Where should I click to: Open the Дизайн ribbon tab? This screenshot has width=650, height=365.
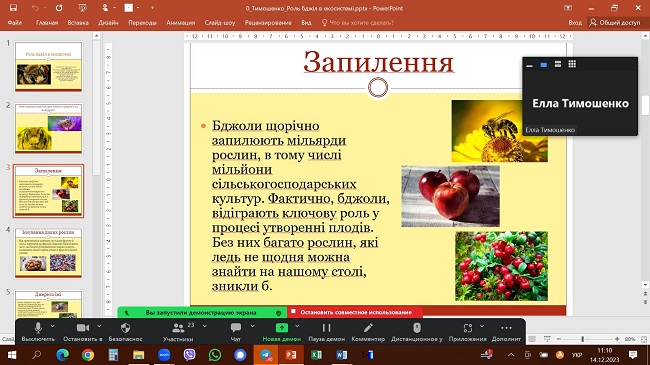[x=108, y=23]
